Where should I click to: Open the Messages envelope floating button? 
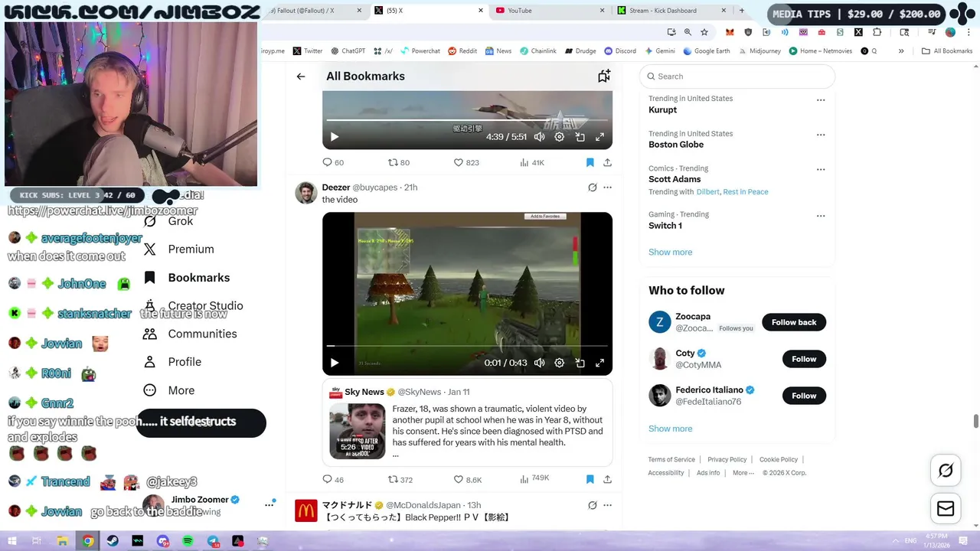click(x=946, y=508)
